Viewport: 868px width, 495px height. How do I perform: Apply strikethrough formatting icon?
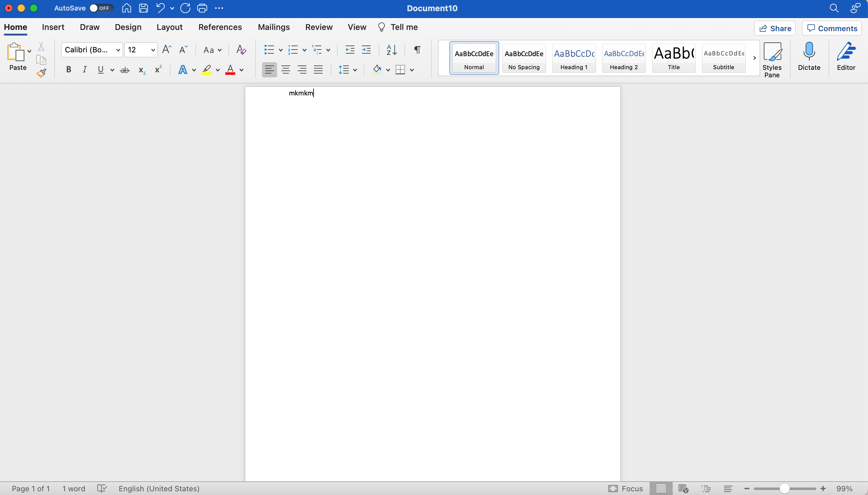(x=125, y=70)
